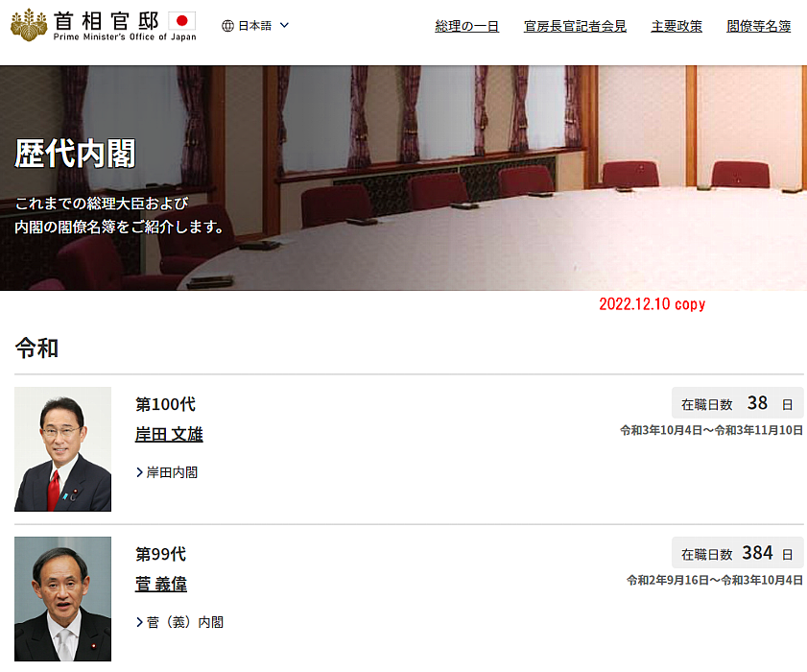
Task: Open 官房長官記者会見 menu link
Action: click(575, 26)
